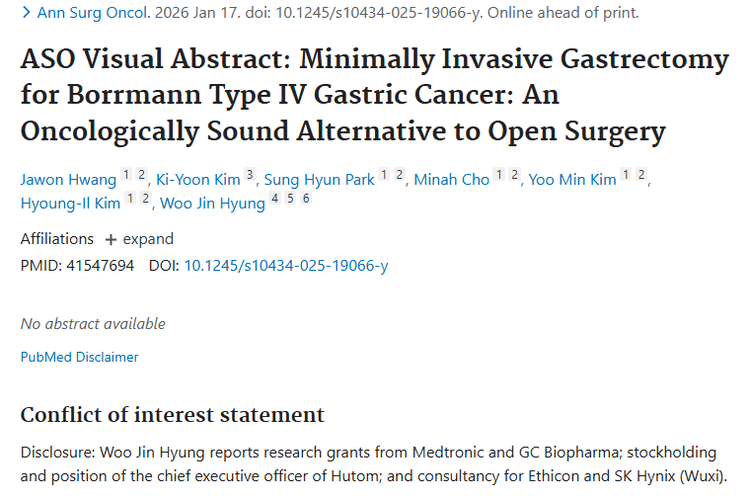Open author Ki-Yoon Kim's link

198,180
